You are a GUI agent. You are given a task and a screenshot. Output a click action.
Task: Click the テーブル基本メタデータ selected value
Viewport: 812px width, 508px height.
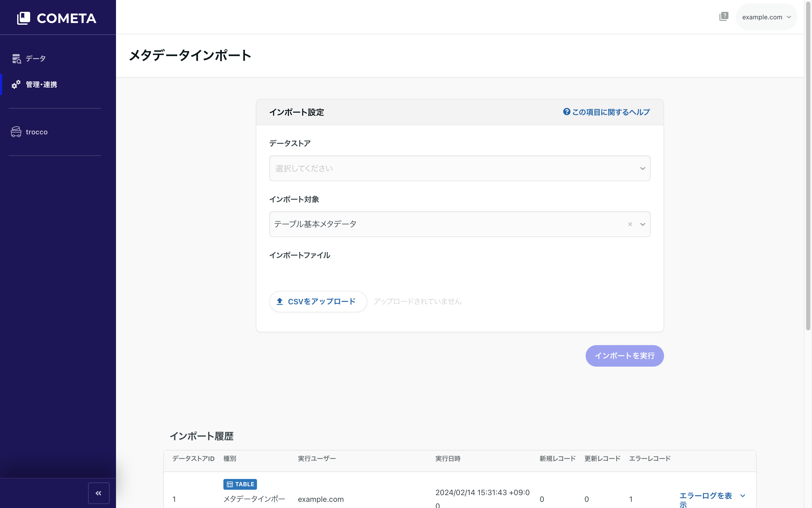point(315,224)
